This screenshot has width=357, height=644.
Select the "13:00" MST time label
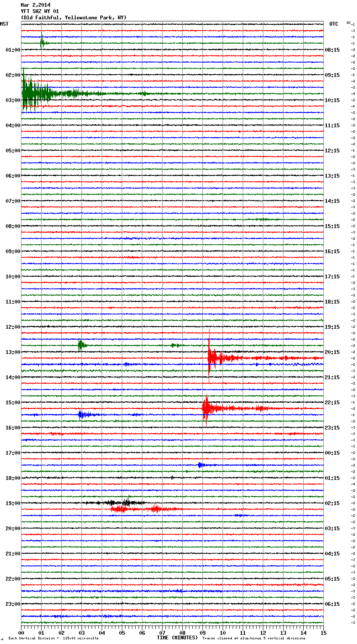click(x=13, y=352)
